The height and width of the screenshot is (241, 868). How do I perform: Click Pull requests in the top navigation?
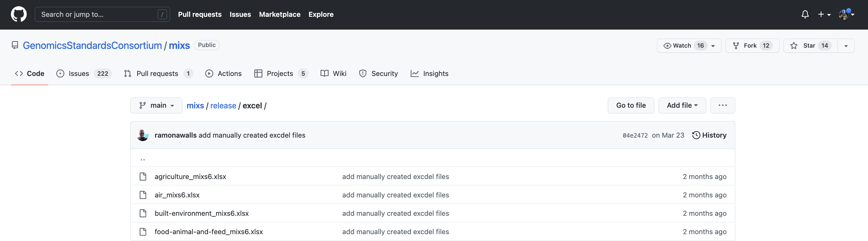[200, 14]
